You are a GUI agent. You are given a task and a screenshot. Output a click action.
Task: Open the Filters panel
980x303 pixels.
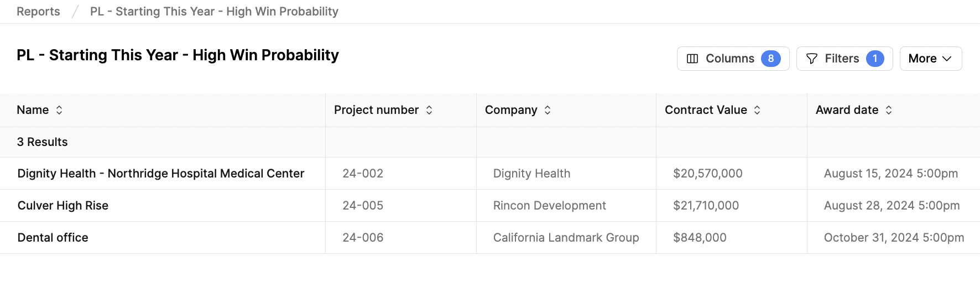(x=845, y=59)
